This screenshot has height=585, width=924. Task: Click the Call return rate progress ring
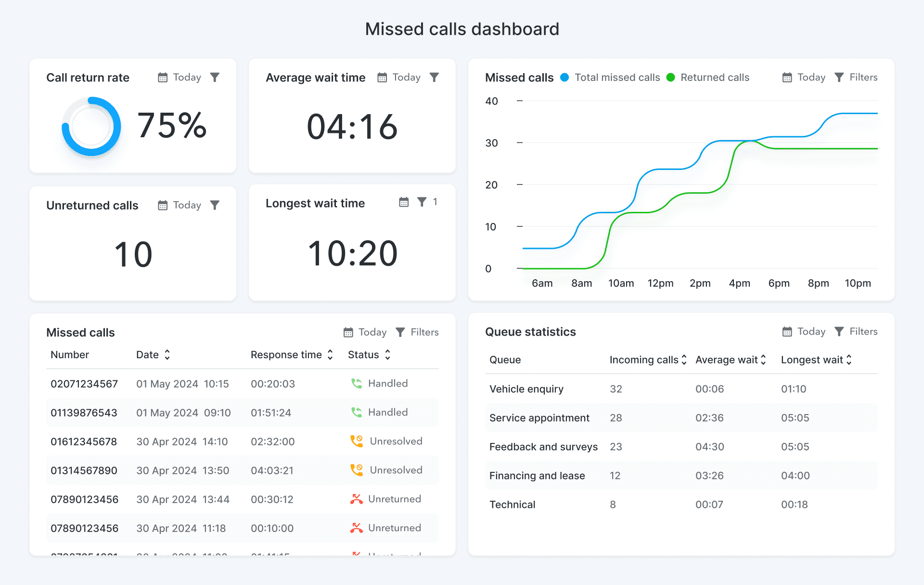(91, 127)
